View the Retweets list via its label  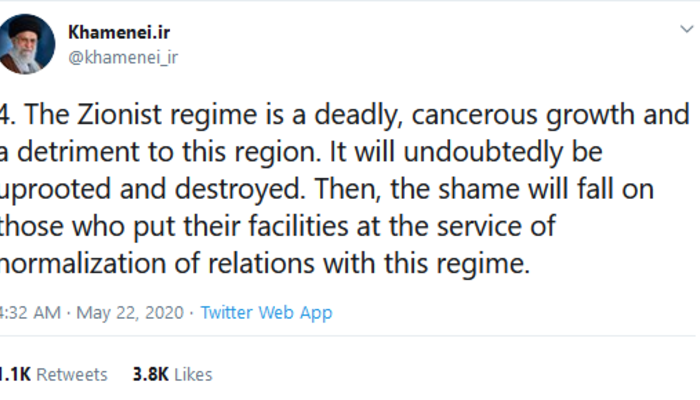pos(73,374)
